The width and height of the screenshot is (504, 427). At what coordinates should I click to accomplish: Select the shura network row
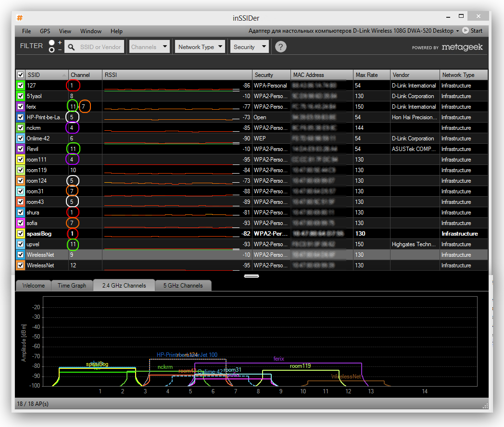[252, 213]
